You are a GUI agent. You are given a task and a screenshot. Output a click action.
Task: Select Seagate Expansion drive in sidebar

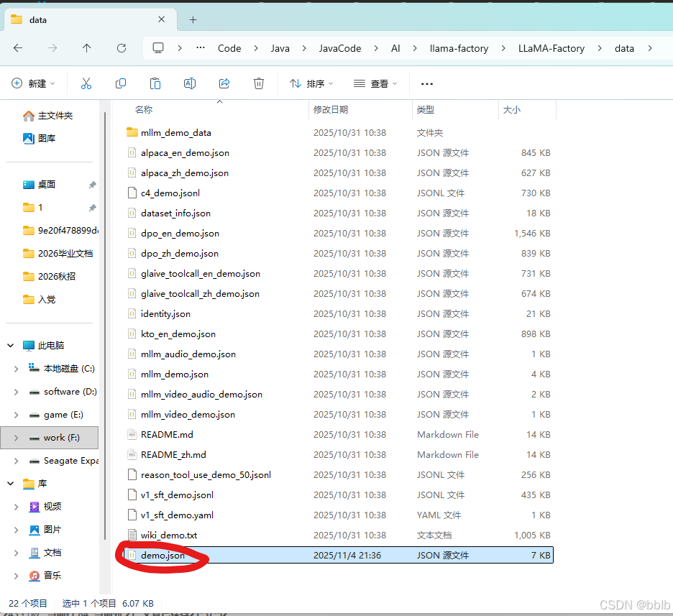[x=63, y=461]
